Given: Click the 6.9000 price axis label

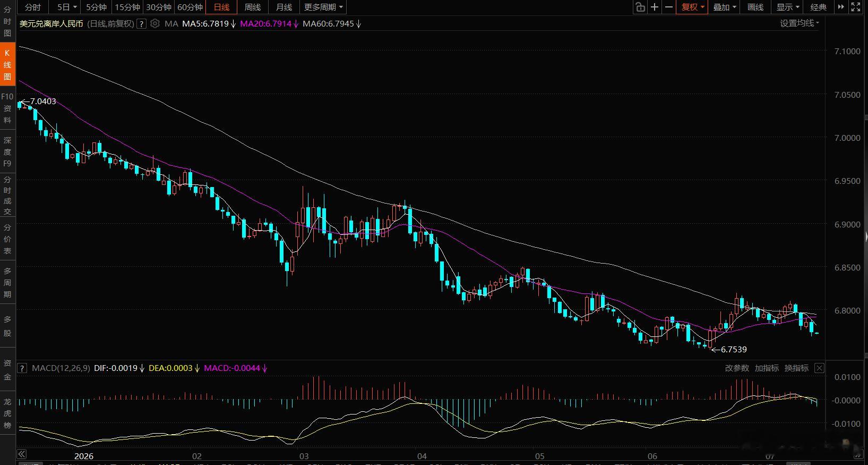Looking at the screenshot, I should pos(847,225).
